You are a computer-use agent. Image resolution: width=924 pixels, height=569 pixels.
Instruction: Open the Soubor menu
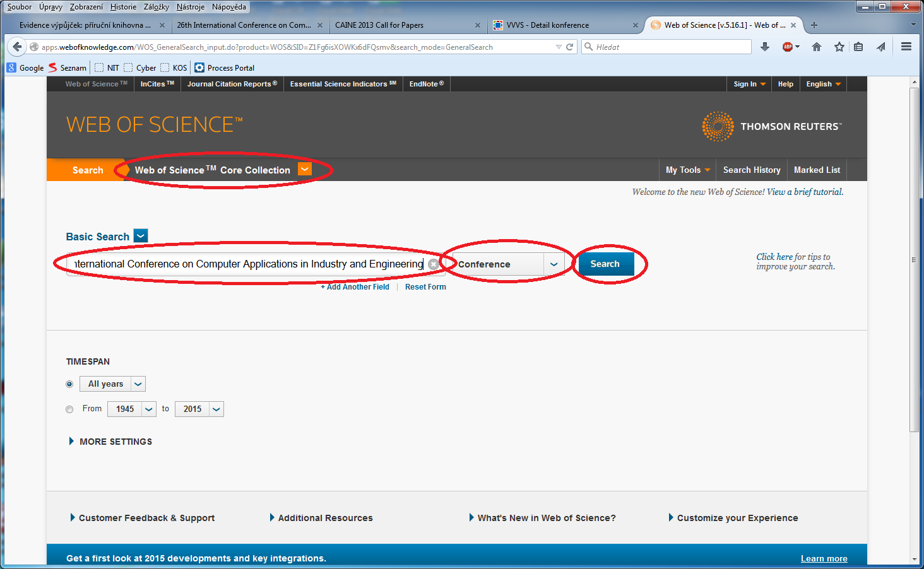20,7
